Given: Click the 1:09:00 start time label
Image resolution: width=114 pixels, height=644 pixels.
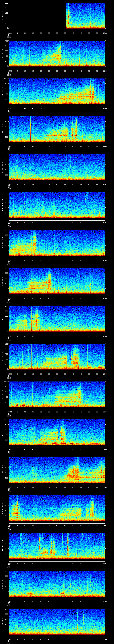Looking at the screenshot, I should click(x=9, y=33).
